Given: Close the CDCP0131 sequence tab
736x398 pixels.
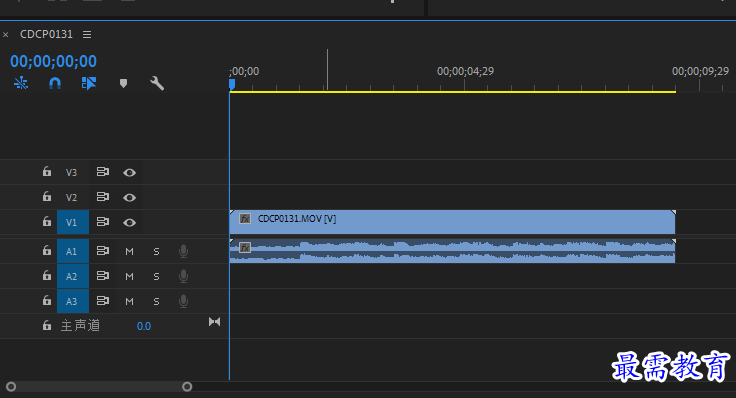Looking at the screenshot, I should (x=6, y=35).
